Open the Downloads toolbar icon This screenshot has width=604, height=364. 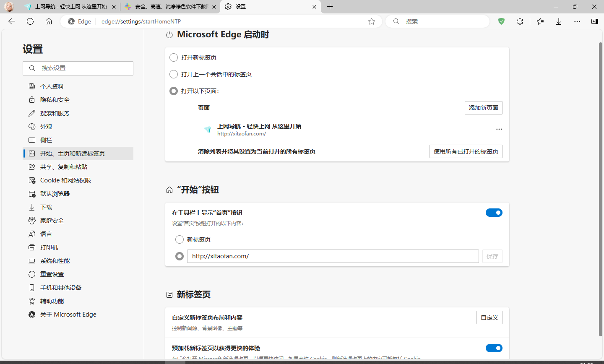[x=558, y=21]
